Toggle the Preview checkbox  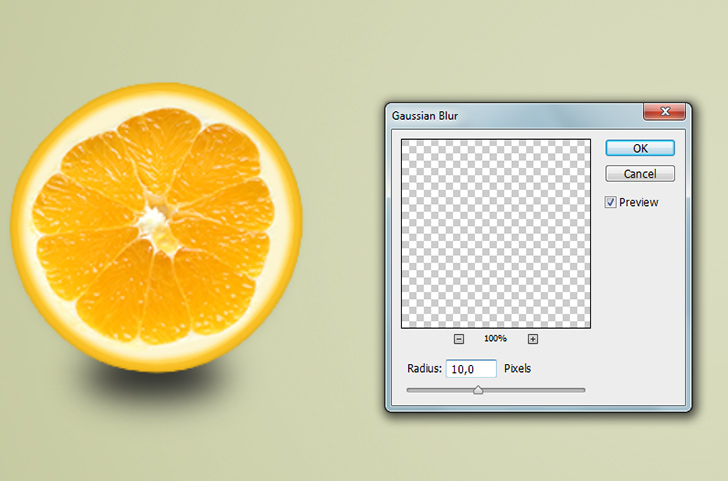pos(611,202)
